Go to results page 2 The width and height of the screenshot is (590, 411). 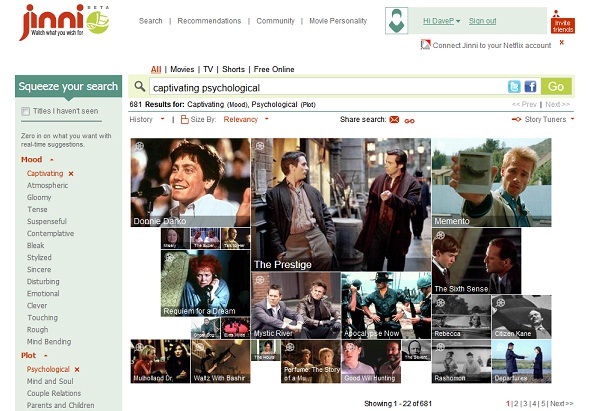click(x=516, y=403)
